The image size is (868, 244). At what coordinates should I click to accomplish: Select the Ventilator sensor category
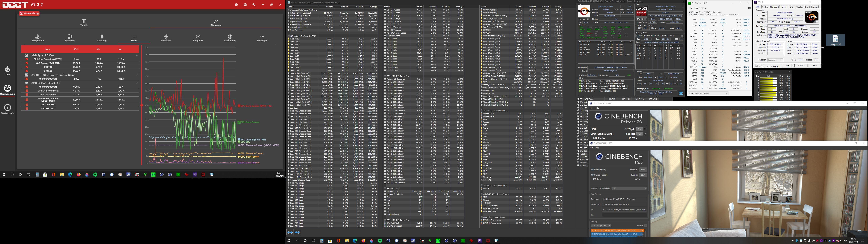pyautogui.click(x=166, y=38)
